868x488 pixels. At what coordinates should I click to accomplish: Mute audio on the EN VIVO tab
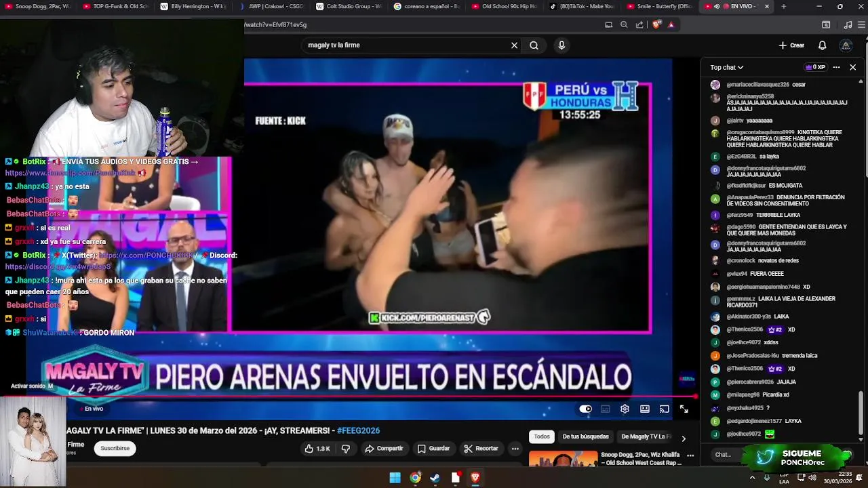pyautogui.click(x=717, y=6)
